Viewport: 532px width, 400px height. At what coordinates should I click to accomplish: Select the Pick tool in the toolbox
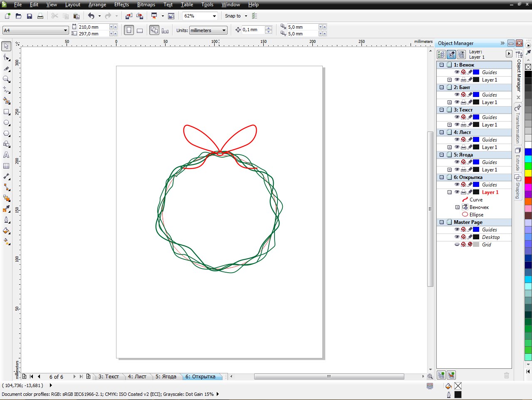pyautogui.click(x=6, y=46)
